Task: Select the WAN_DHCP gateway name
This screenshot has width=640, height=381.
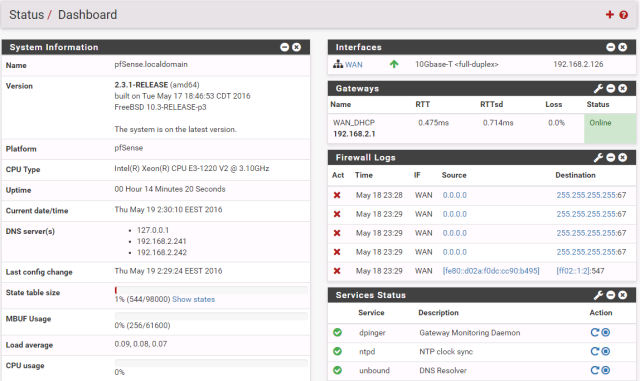Action: pyautogui.click(x=354, y=123)
